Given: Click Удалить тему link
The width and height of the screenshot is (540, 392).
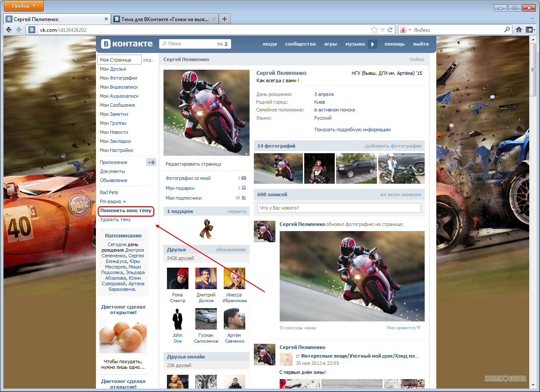Looking at the screenshot, I should click(x=115, y=219).
